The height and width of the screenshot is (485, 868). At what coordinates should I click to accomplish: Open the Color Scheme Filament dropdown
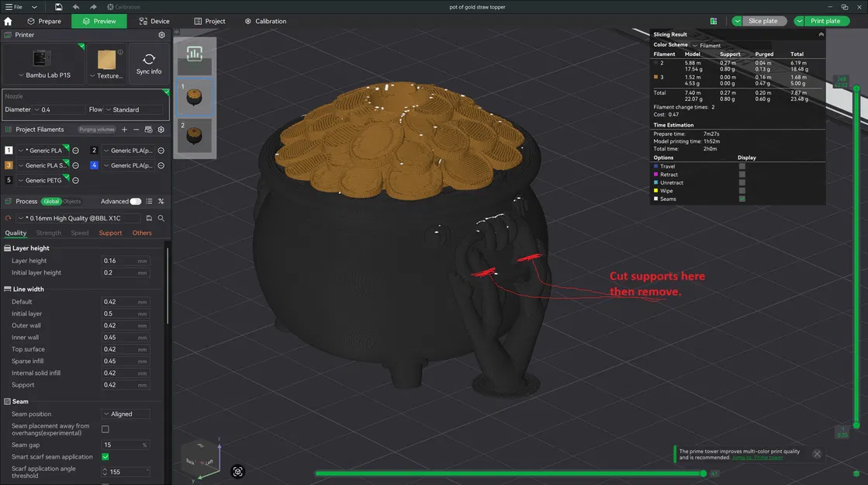pyautogui.click(x=731, y=46)
